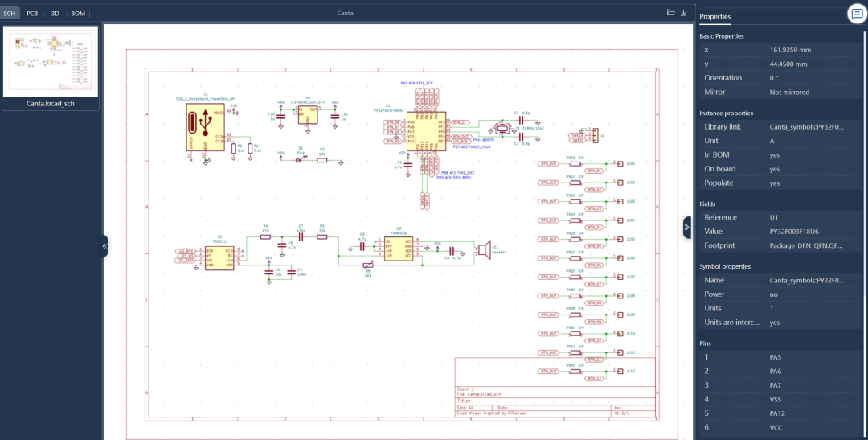Select the R6 50k potentiometer symbol
Image resolution: width=868 pixels, height=440 pixels.
(367, 265)
